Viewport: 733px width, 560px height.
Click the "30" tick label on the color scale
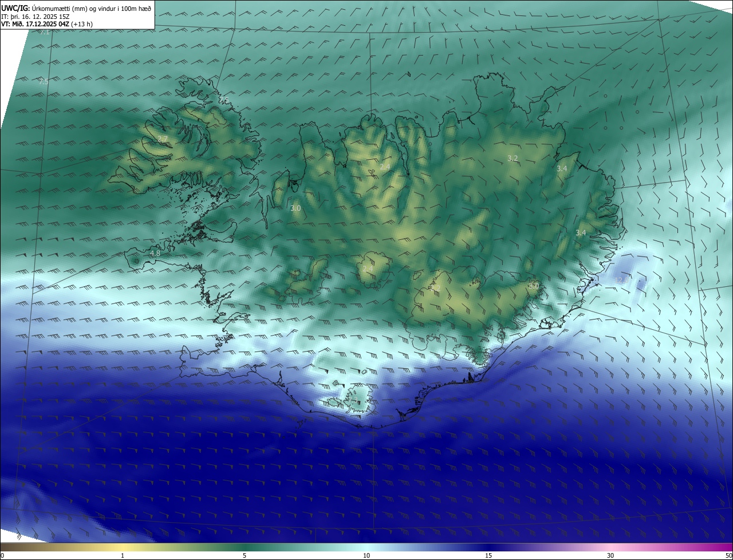click(x=610, y=555)
